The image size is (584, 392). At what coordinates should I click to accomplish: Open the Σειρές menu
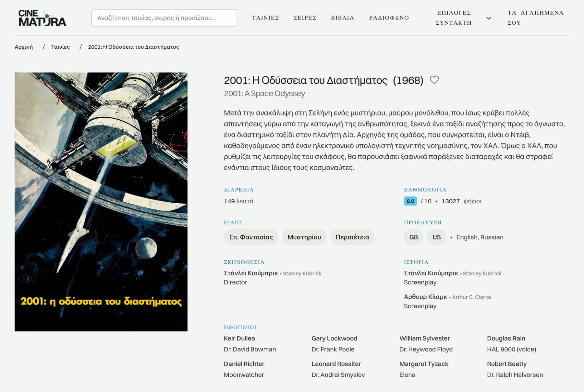[x=305, y=18]
